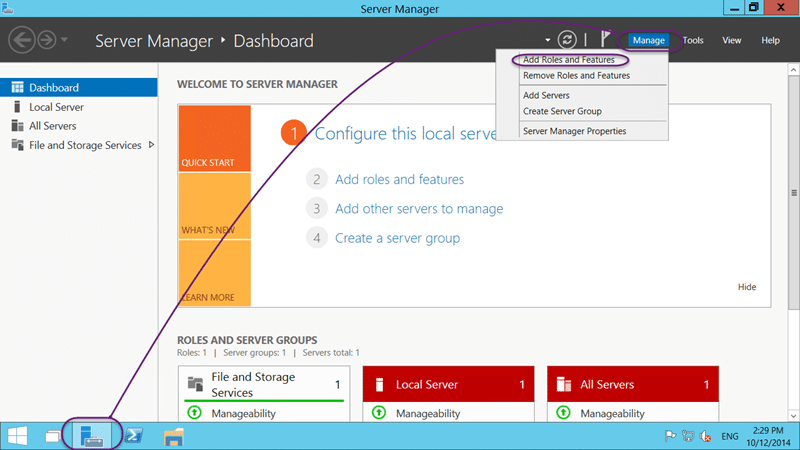The image size is (800, 450).
Task: Open the Tools menu
Action: click(x=693, y=40)
